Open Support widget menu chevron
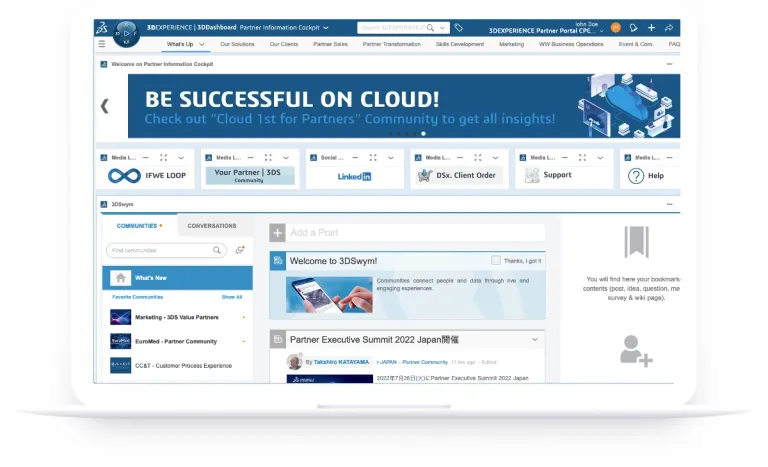 click(x=600, y=158)
